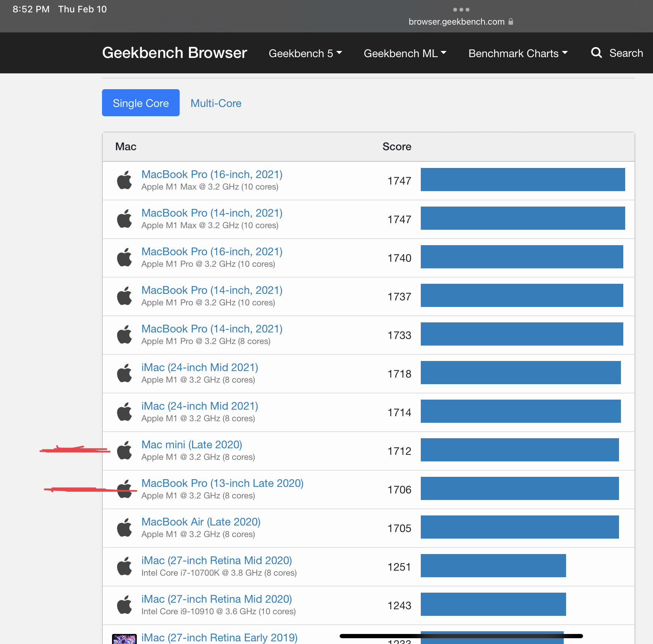653x644 pixels.
Task: Click the score bar in the 1740 row
Action: pos(522,257)
